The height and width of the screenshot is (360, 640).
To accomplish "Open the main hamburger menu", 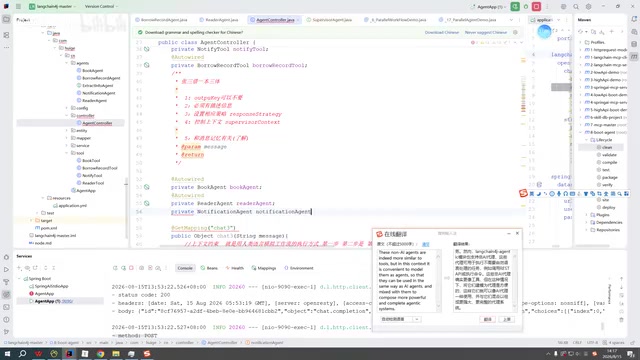I will tap(18, 7).
